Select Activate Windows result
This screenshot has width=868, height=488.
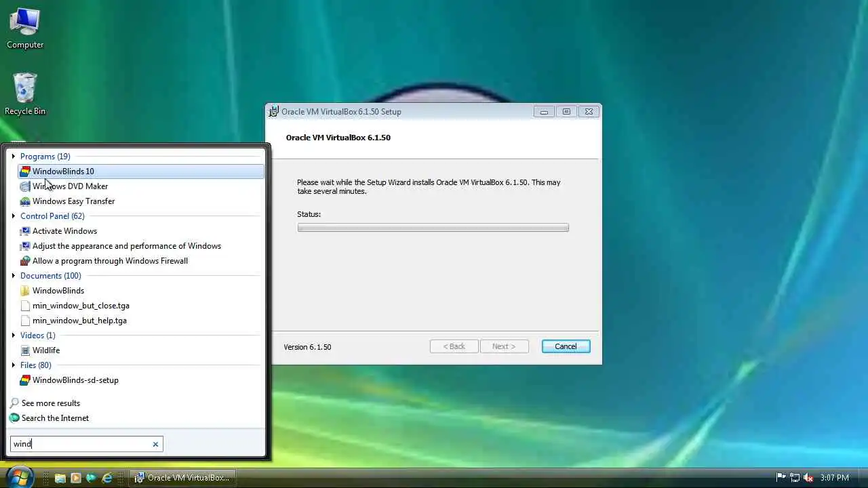(x=140, y=231)
